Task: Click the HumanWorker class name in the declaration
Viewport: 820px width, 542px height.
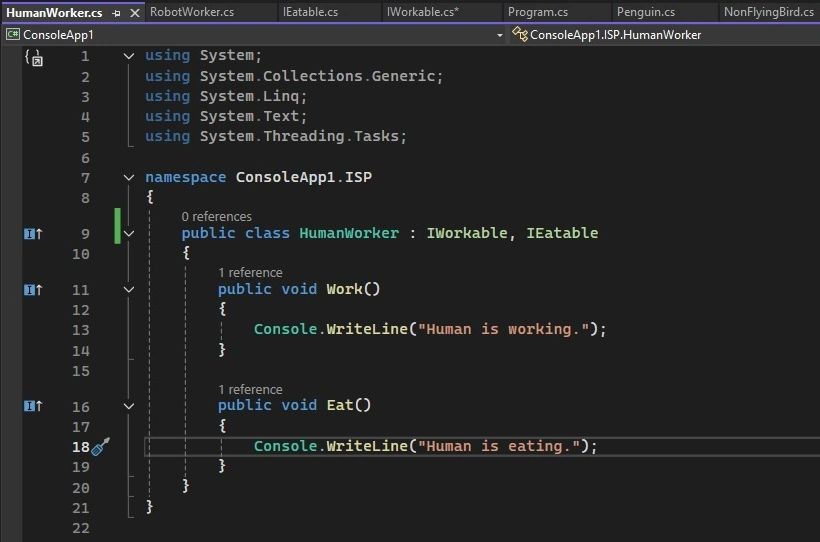Action: point(349,233)
